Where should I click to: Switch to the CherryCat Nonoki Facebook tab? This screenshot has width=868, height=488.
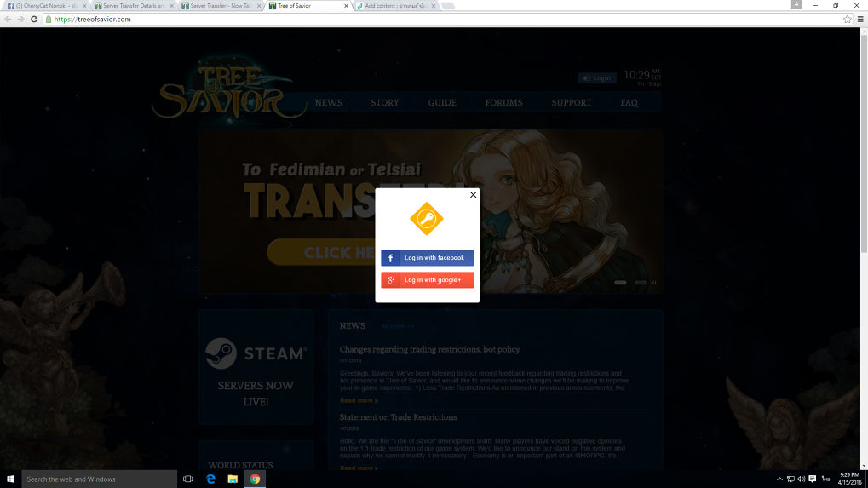[x=44, y=6]
